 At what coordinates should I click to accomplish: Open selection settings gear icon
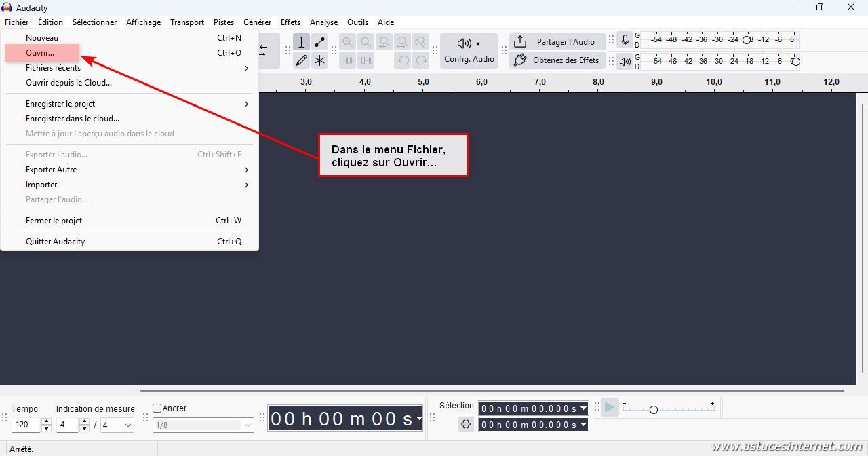[x=466, y=425]
